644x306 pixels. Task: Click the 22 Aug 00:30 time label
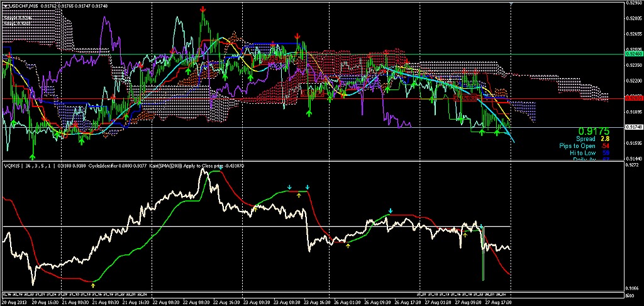point(165,302)
